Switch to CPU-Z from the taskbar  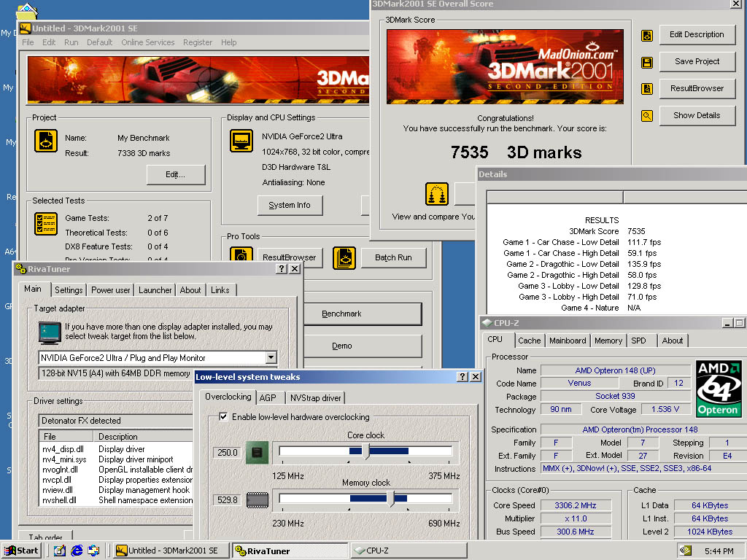(x=409, y=551)
